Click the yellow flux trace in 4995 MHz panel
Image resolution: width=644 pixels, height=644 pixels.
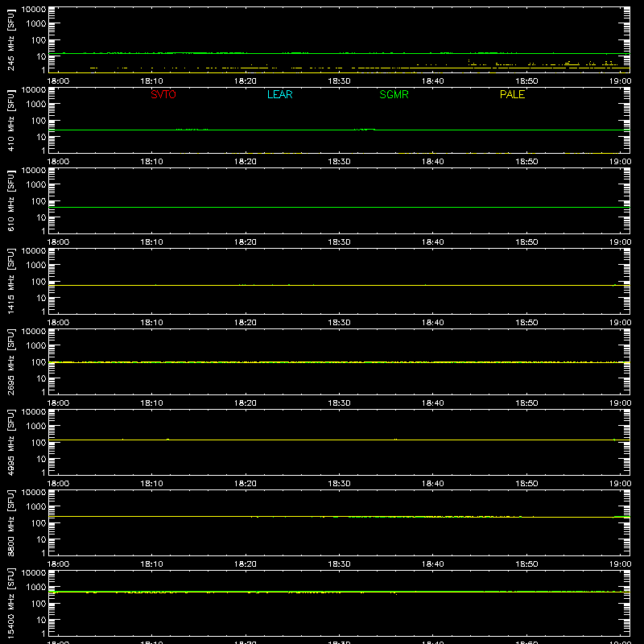339,440
